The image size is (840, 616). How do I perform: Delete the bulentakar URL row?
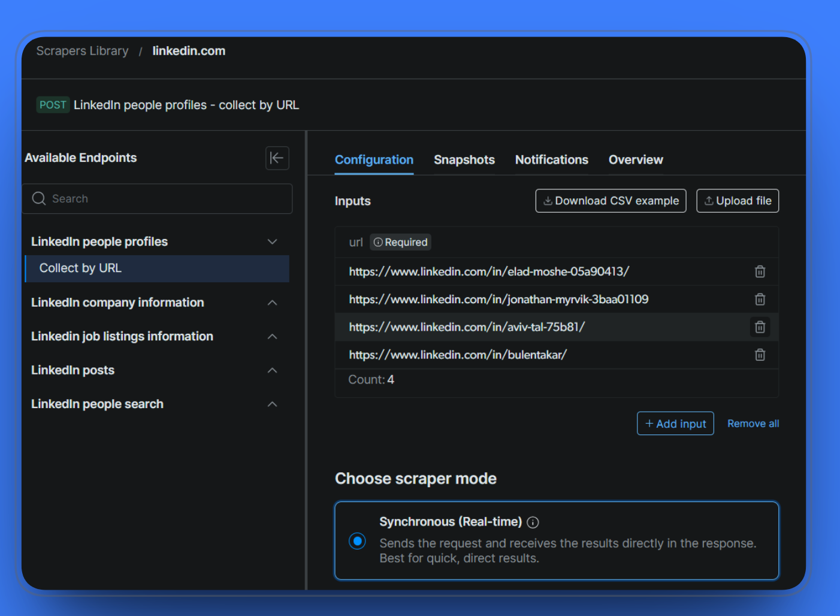(760, 355)
